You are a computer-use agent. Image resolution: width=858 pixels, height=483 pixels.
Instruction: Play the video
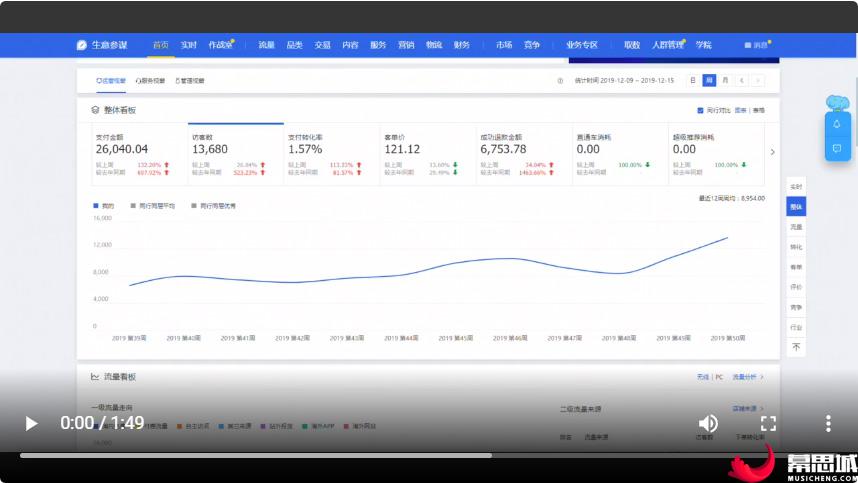(31, 423)
